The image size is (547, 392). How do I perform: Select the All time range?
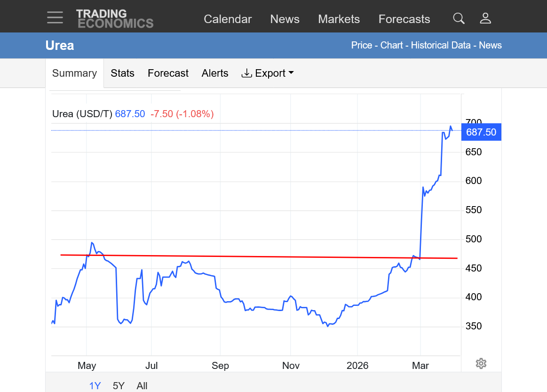click(142, 386)
